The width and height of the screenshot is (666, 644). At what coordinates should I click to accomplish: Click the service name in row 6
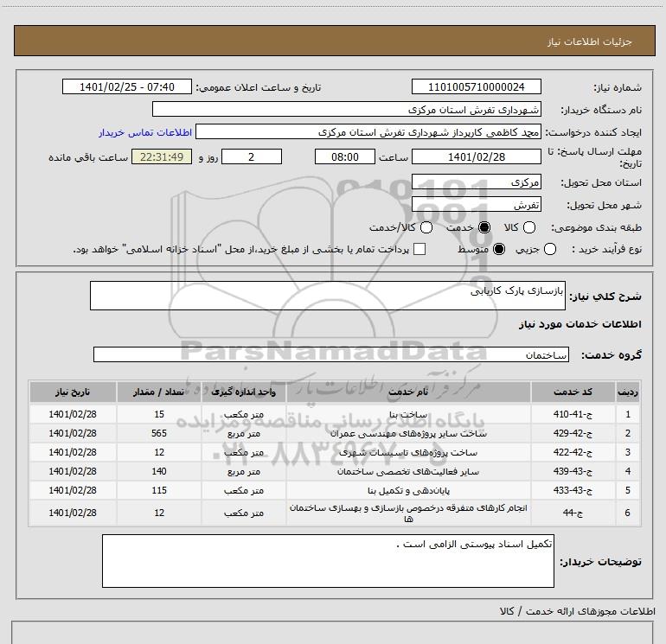point(408,513)
